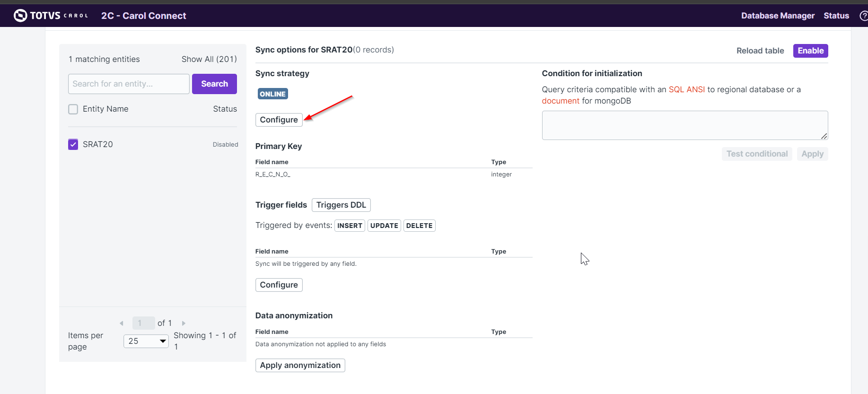This screenshot has width=868, height=394.
Task: Click the purple Search button
Action: 214,84
